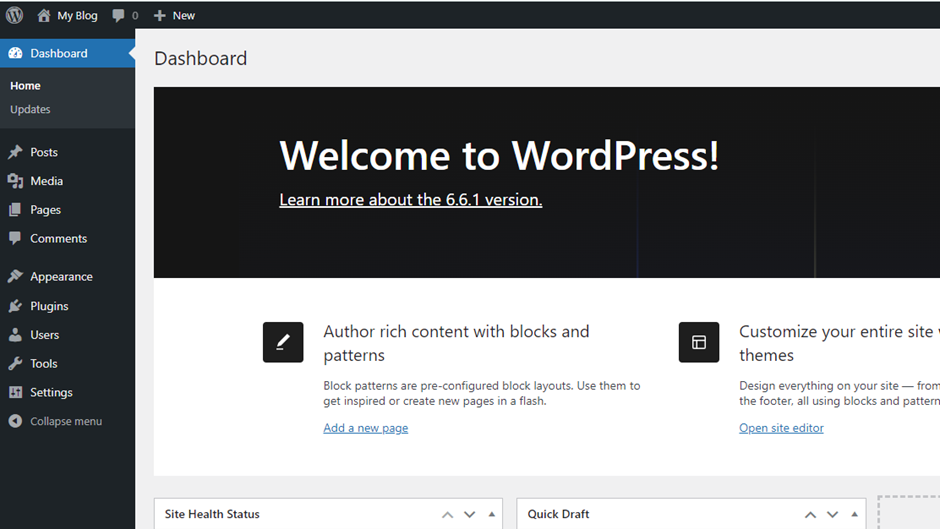
Task: Move Quick Draft widget up
Action: [x=810, y=515]
